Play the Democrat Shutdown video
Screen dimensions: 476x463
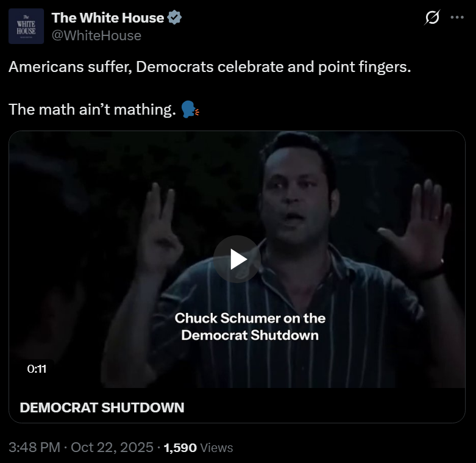(237, 259)
